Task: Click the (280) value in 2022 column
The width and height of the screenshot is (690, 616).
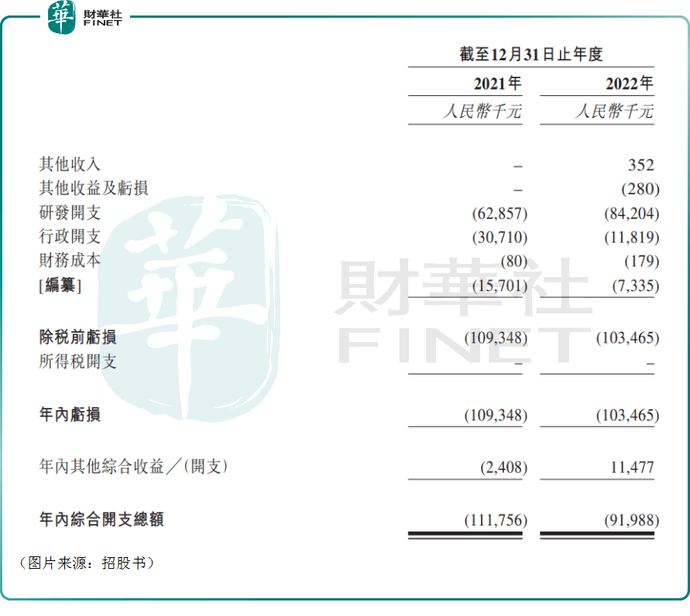Action: [x=640, y=190]
